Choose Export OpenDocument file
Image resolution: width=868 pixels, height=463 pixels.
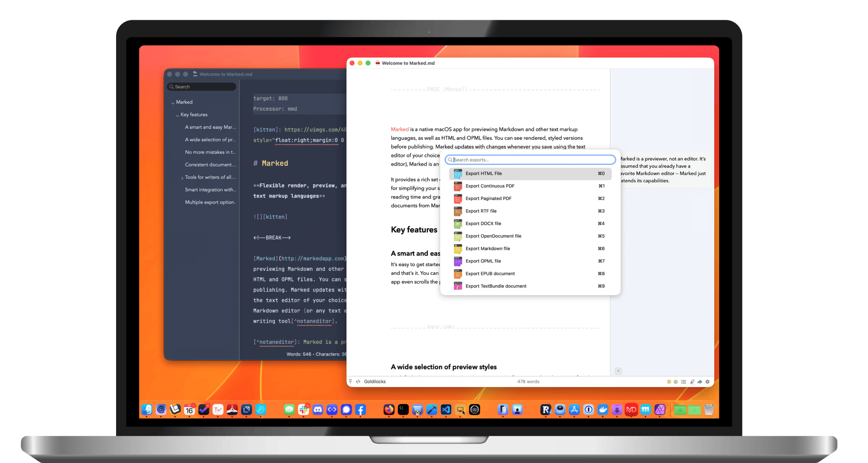(x=530, y=236)
